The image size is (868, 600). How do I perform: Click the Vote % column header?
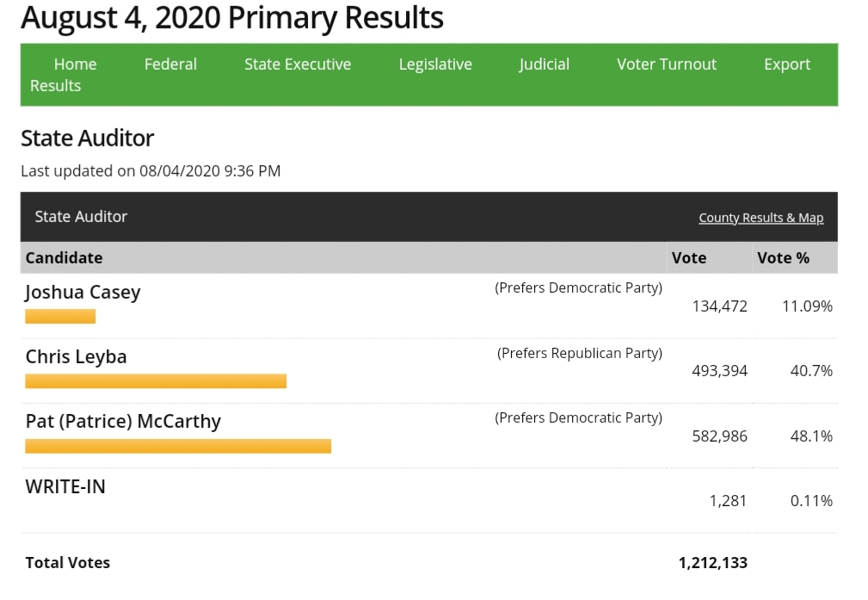coord(783,257)
